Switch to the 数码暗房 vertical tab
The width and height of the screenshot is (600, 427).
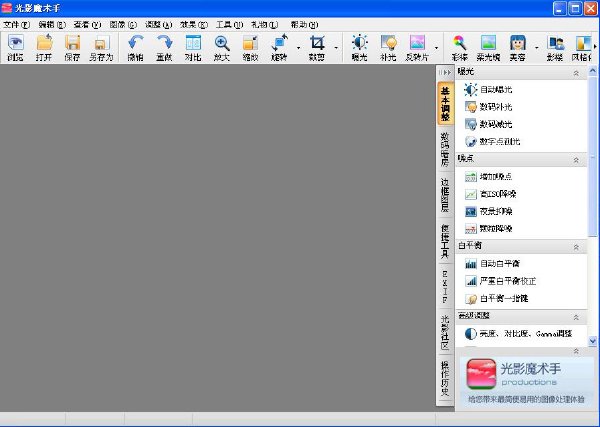click(x=445, y=146)
